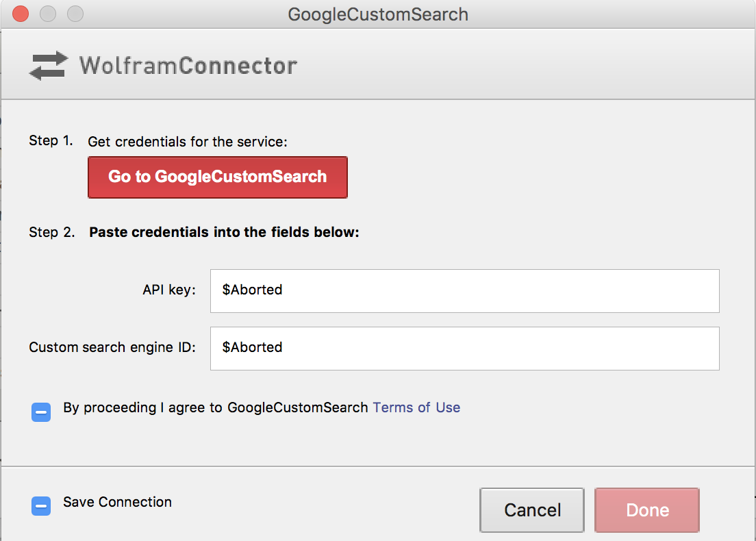Click the 'Step 2.' label
Screen dimensions: 756x541
pos(52,232)
